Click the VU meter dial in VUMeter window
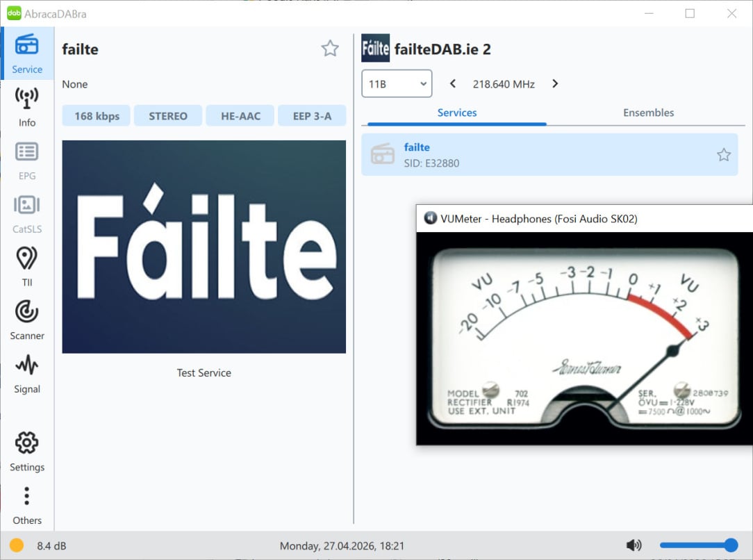753x560 pixels. 584,338
